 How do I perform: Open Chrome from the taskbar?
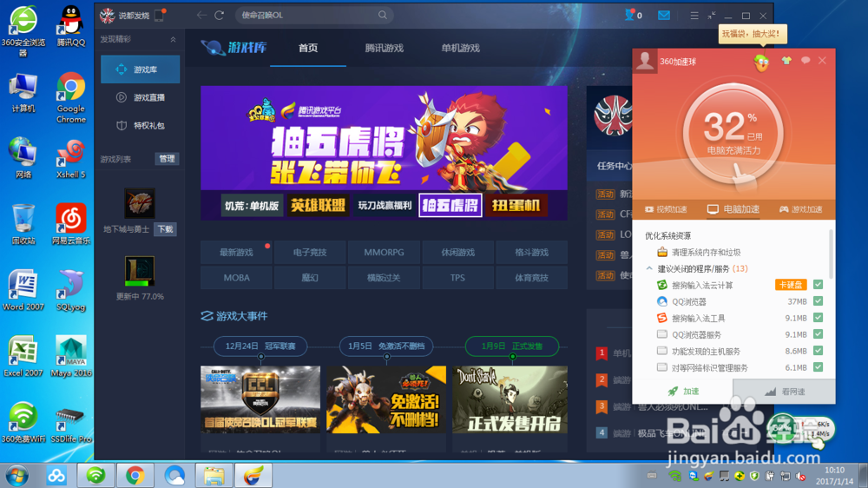click(135, 475)
